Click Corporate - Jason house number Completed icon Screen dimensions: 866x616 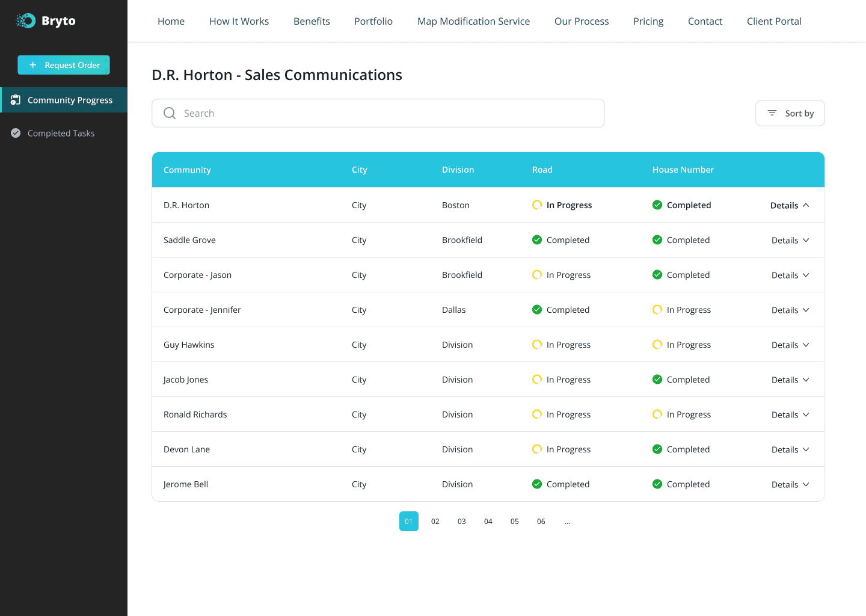coord(657,275)
